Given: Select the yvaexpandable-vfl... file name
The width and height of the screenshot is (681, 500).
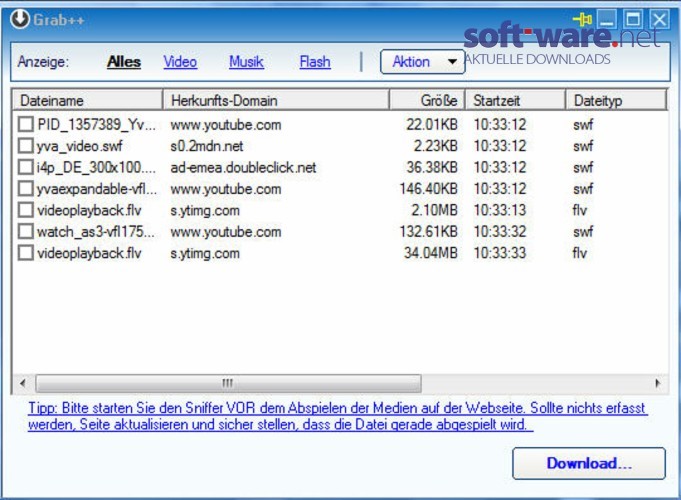Looking at the screenshot, I should 97,189.
